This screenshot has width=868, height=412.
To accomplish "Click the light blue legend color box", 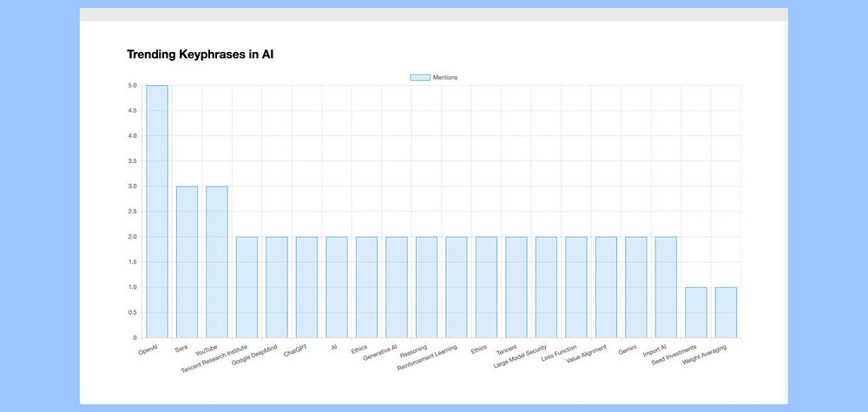I will pos(420,77).
